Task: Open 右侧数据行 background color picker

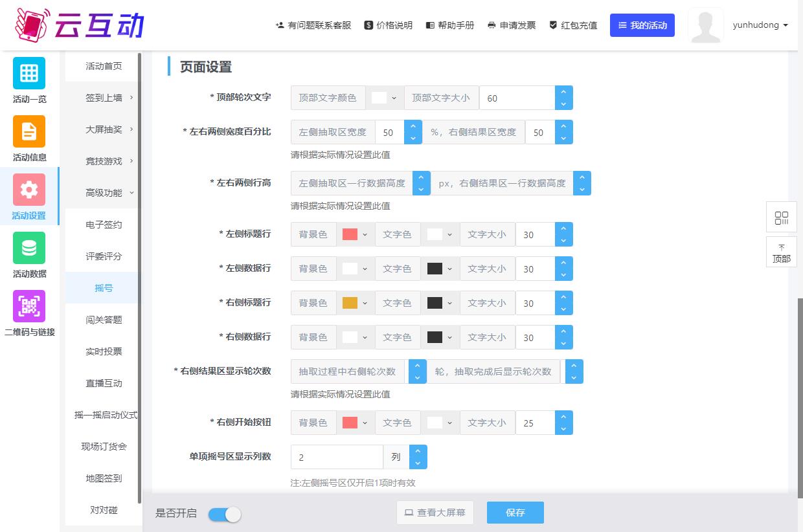Action: click(355, 337)
